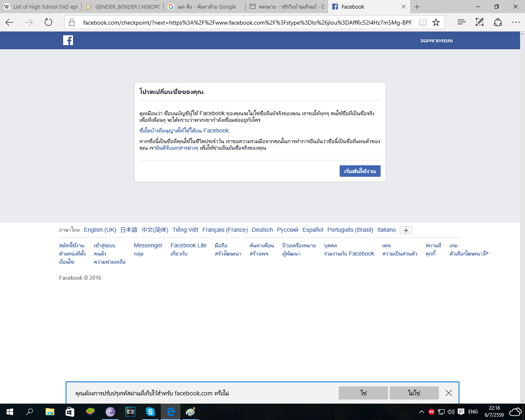Switch language to Italiano
This screenshot has height=420, width=525.
[387, 230]
